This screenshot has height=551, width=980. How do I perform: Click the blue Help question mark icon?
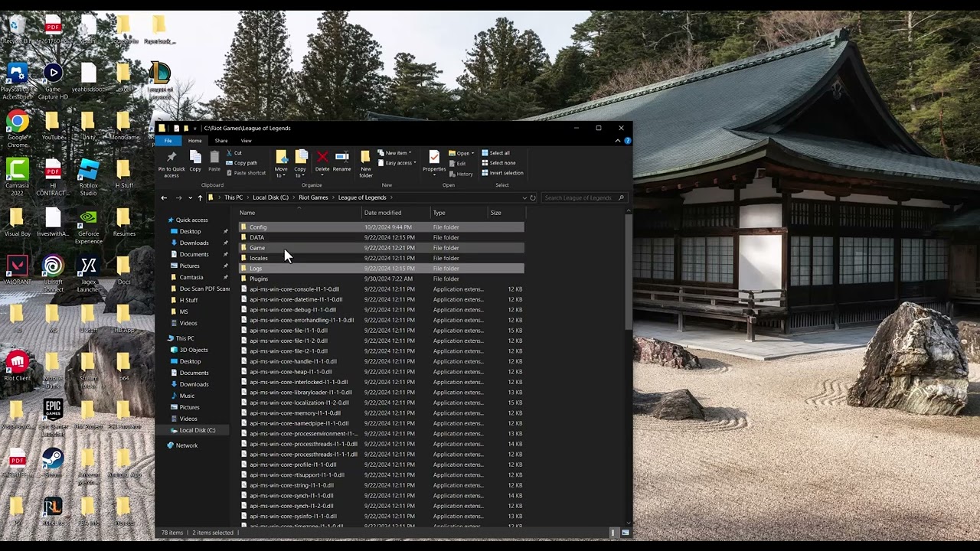627,141
